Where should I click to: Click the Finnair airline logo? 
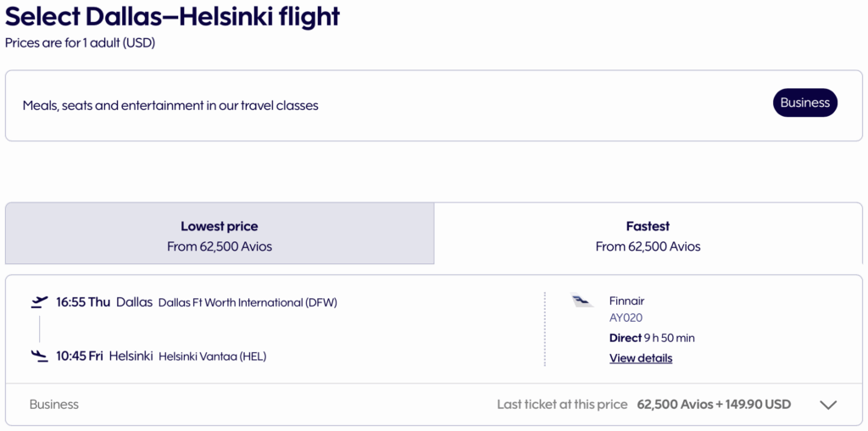582,301
